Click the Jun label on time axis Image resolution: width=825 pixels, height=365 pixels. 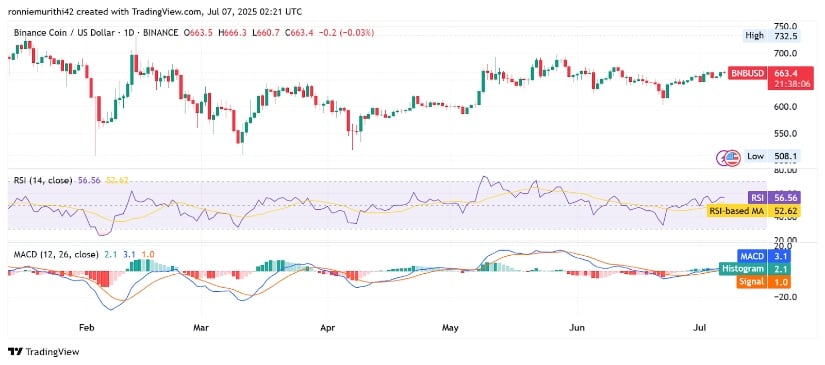pyautogui.click(x=578, y=328)
